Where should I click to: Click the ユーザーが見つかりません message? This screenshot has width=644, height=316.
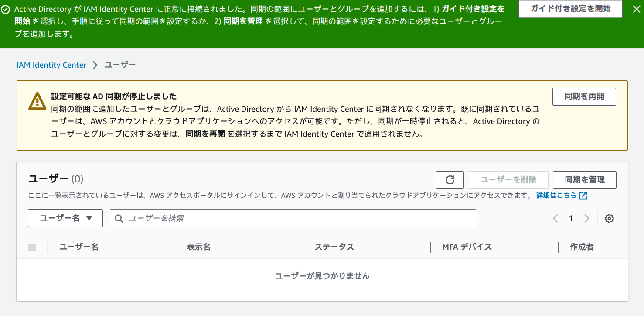(x=322, y=276)
